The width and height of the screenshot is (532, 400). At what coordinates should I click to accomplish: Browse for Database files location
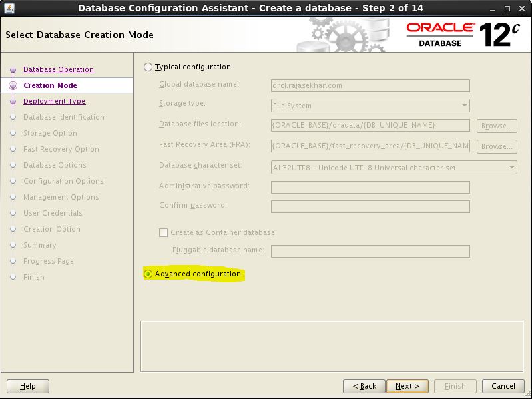[497, 126]
